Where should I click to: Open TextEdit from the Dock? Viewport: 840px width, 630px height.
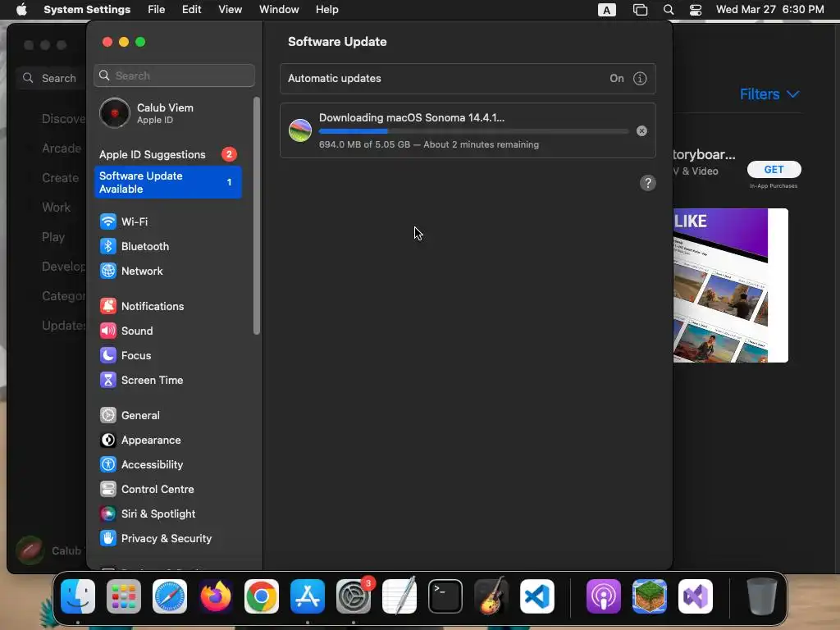[x=399, y=596]
